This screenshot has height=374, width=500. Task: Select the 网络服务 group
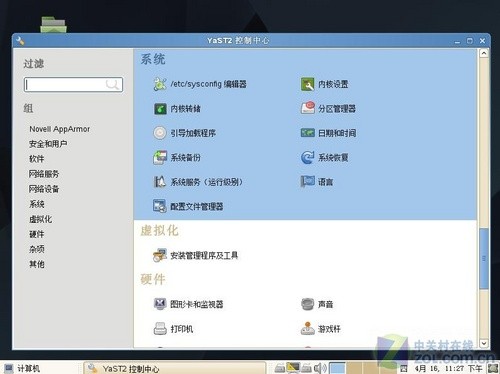(44, 174)
